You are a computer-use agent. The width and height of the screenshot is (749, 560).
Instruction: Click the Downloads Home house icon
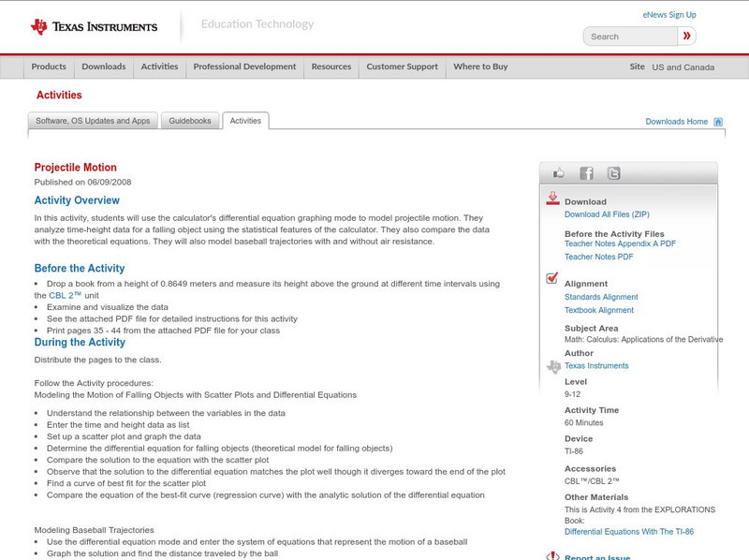coord(718,122)
